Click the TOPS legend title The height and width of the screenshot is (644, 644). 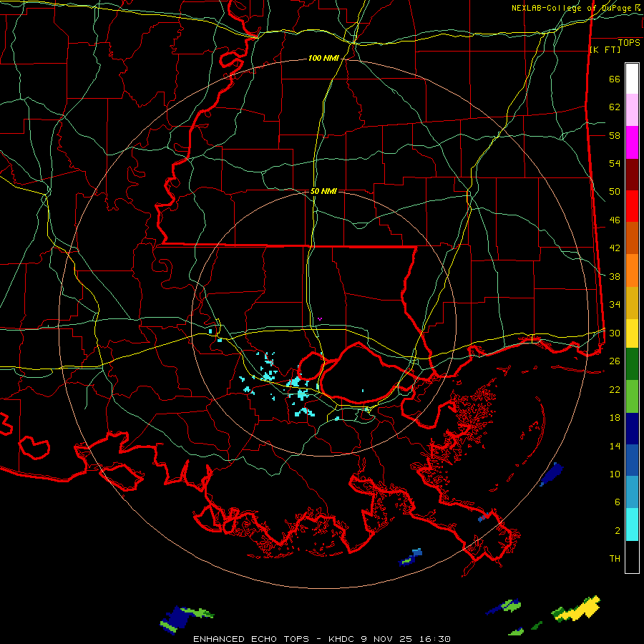pos(629,43)
